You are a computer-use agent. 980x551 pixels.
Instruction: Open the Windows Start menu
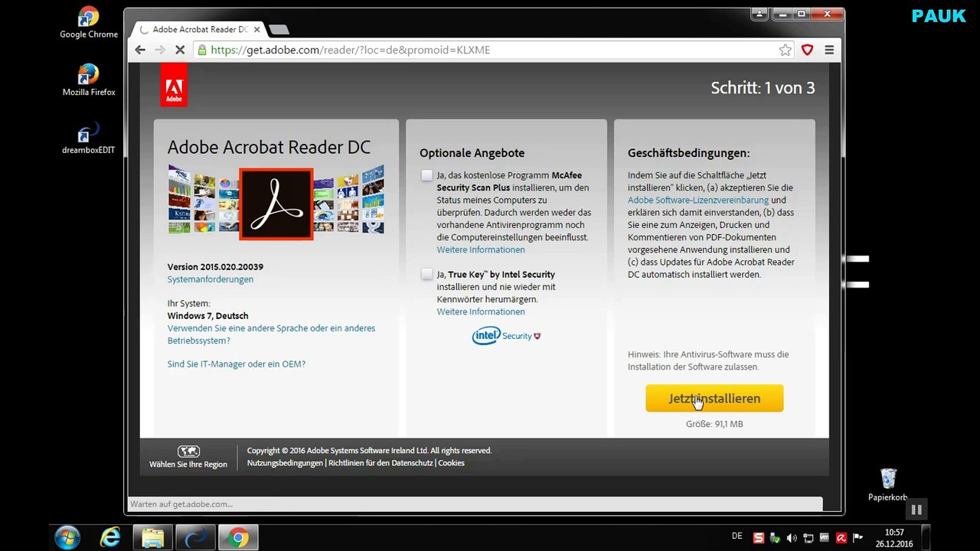click(x=67, y=538)
